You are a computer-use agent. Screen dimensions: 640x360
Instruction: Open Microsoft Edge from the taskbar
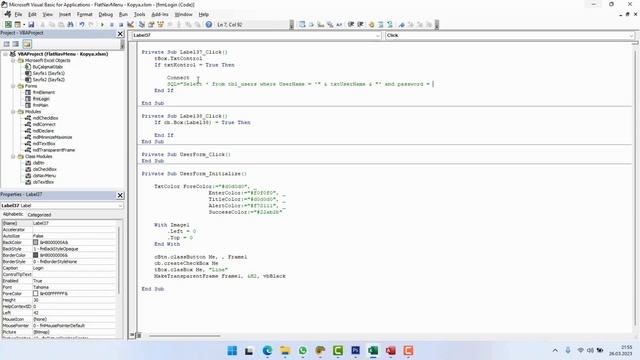coord(267,350)
